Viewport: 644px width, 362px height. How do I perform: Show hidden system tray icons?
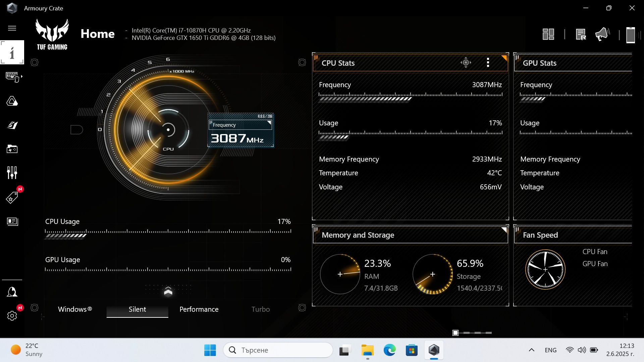532,350
